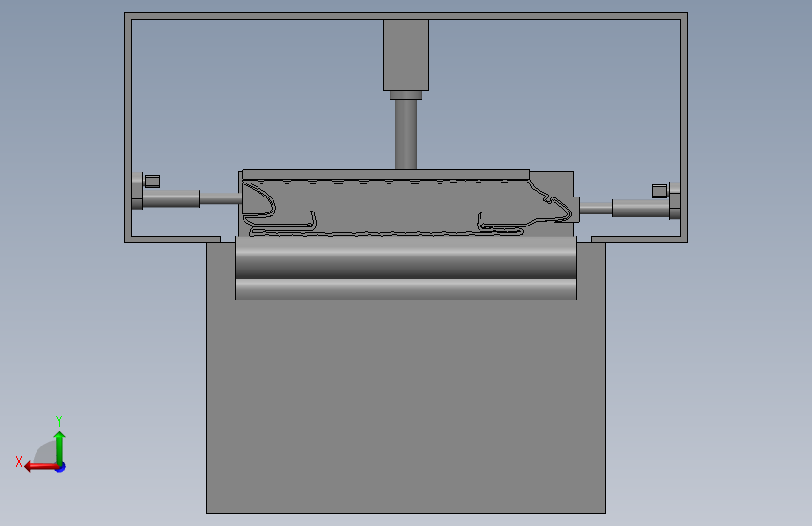Select the flat press plate under piston rod
The height and width of the screenshot is (526, 812).
(386, 174)
